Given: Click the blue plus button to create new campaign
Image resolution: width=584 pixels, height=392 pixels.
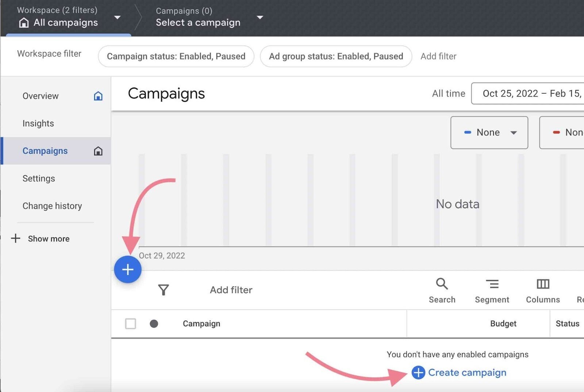Looking at the screenshot, I should pos(128,269).
